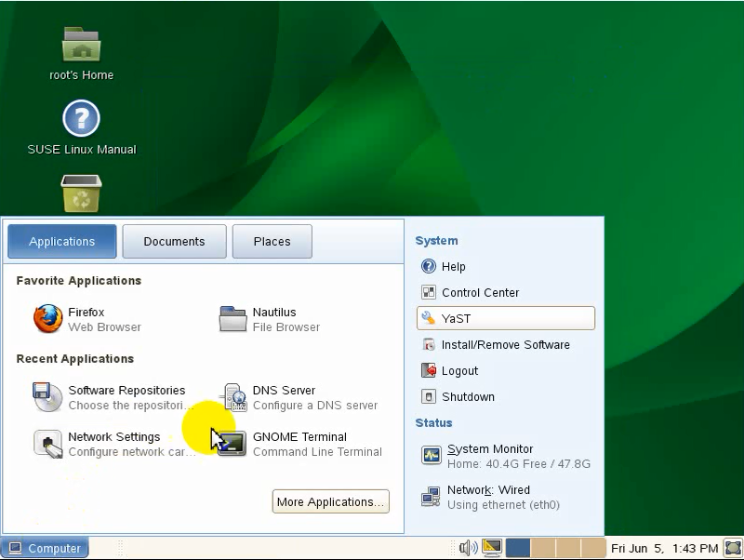Click the "File Browser" description text
Image resolution: width=744 pixels, height=560 pixels.
tap(286, 327)
